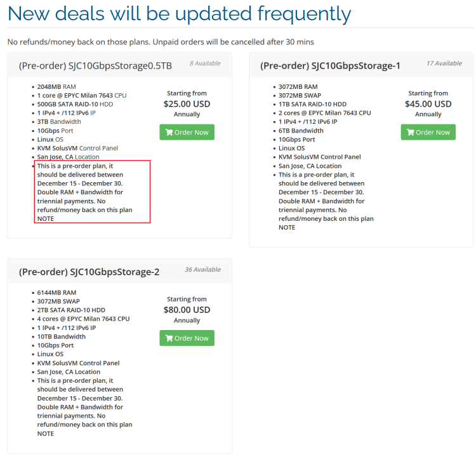Click the no refunds notice under the heading

160,42
